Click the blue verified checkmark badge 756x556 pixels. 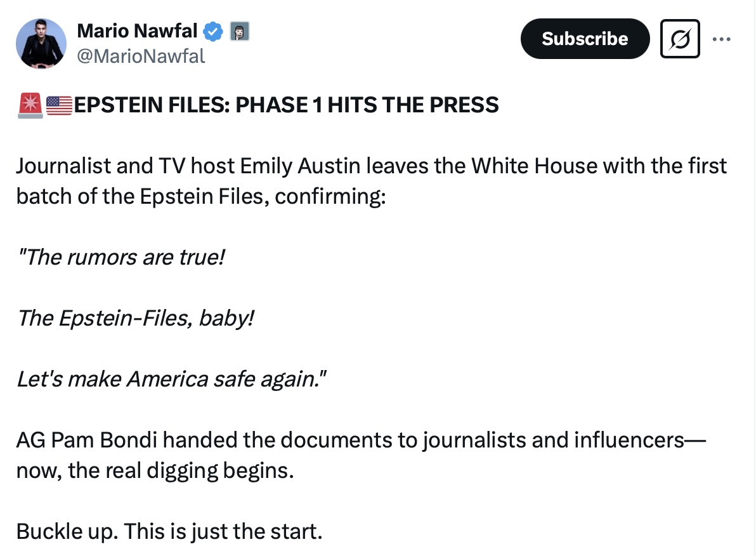(212, 30)
